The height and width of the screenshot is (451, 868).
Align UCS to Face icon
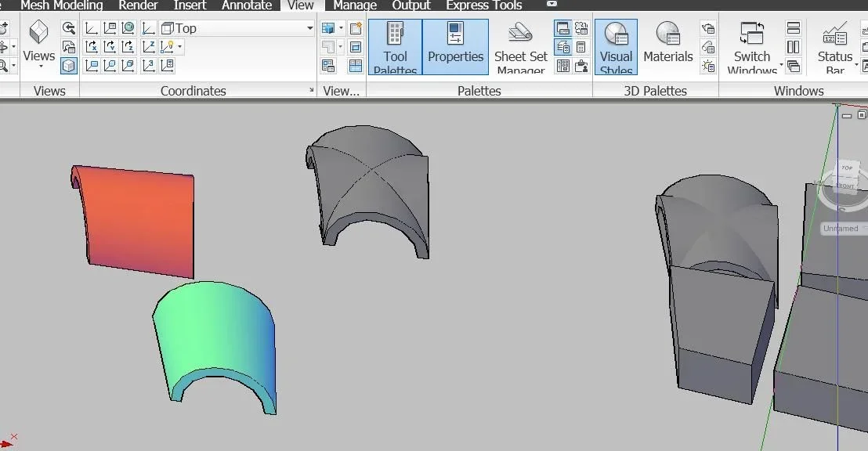pyautogui.click(x=128, y=66)
